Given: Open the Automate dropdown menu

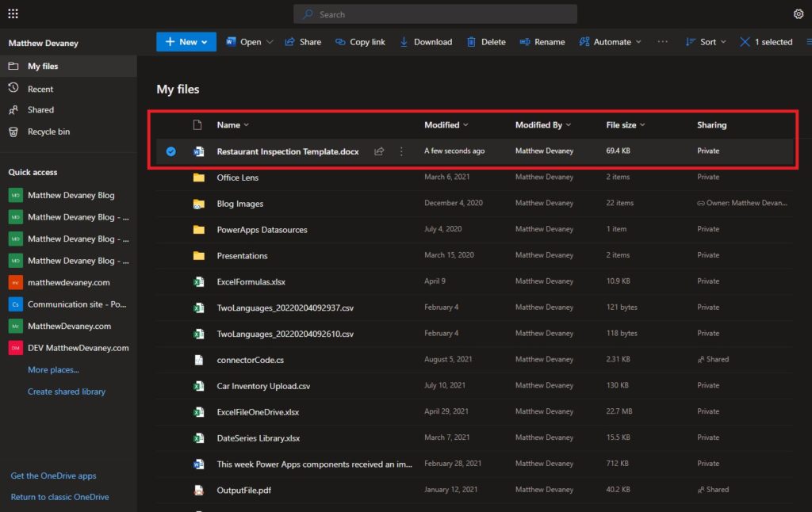Looking at the screenshot, I should (610, 42).
